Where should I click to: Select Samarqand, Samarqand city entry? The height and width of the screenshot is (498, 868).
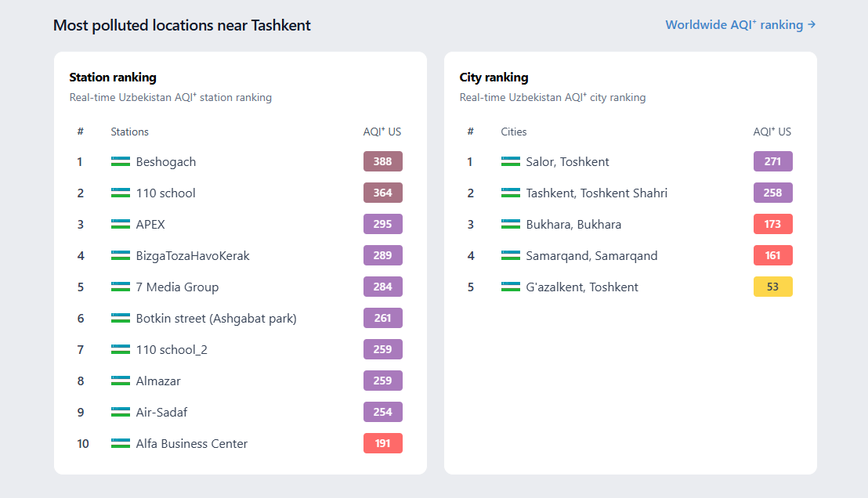[x=591, y=255]
